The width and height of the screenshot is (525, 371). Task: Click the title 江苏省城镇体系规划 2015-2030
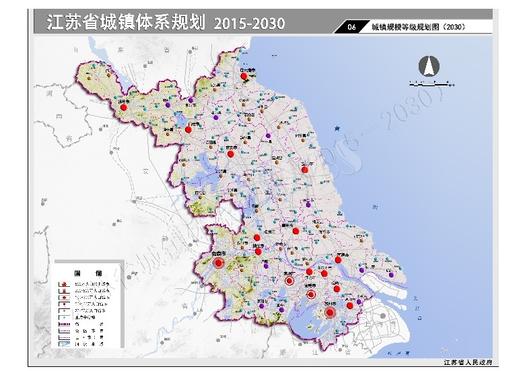coord(165,23)
